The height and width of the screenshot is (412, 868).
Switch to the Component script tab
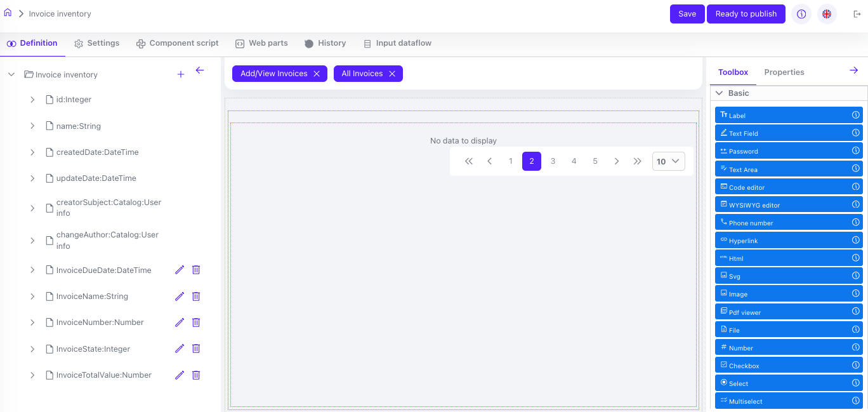(177, 43)
